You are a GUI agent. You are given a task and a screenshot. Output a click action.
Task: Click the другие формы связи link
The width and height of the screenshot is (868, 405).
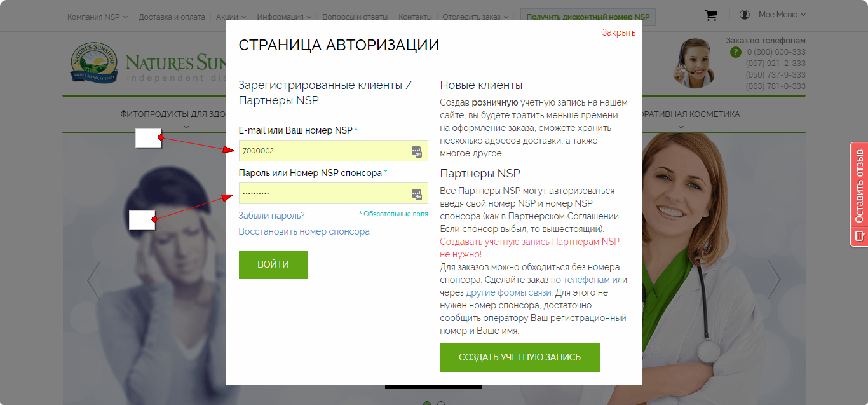pos(510,292)
